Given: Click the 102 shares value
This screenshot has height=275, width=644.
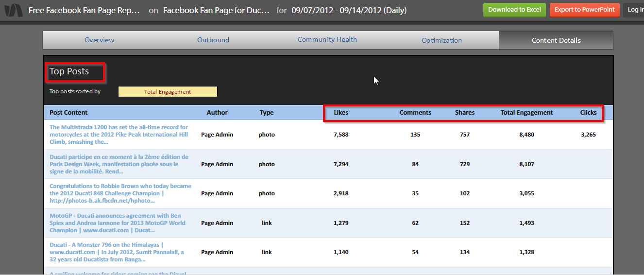Looking at the screenshot, I should tap(465, 193).
